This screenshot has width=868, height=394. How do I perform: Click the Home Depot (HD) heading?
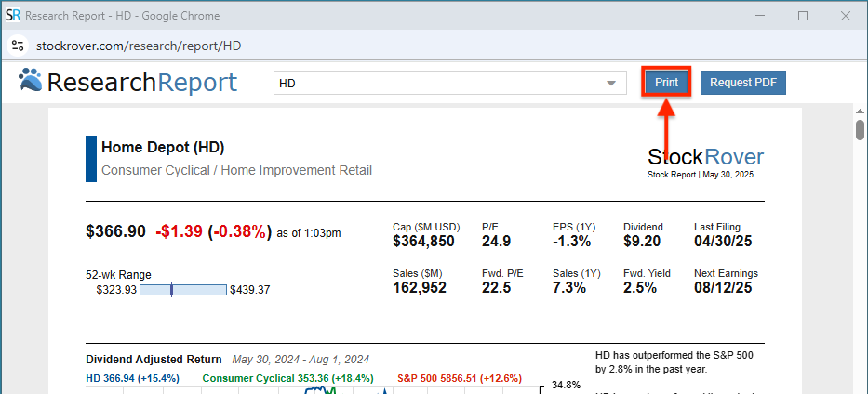163,148
